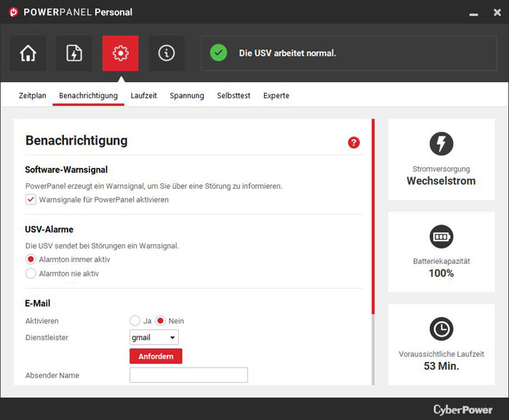Image resolution: width=509 pixels, height=420 pixels.
Task: Click the red vertical scrollbar thumb
Action: click(373, 217)
